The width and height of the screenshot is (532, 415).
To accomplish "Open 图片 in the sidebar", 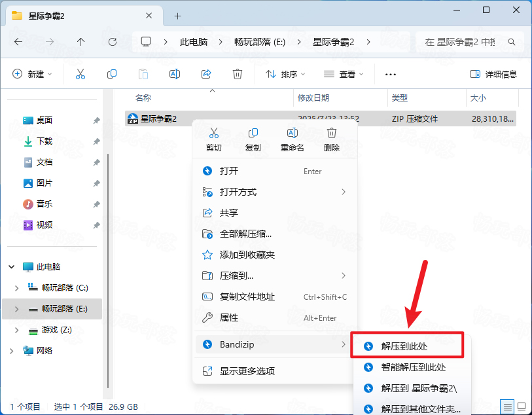I will (x=44, y=183).
